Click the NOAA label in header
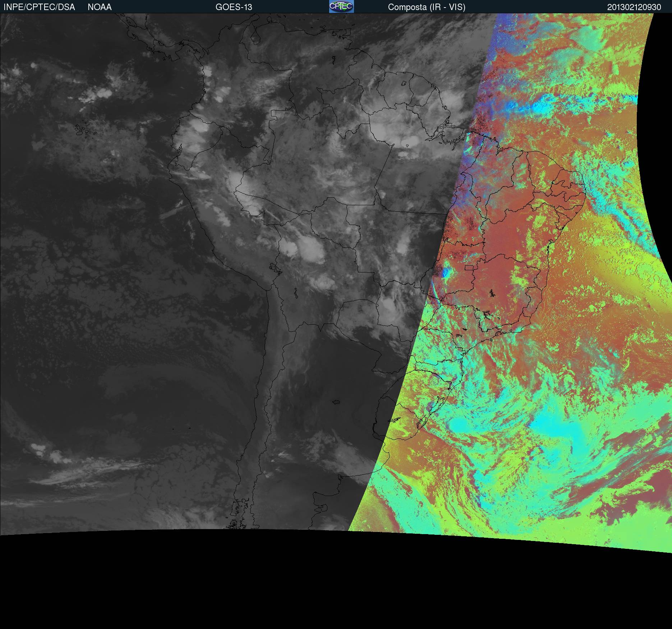Viewport: 672px width, 629px height. [100, 7]
